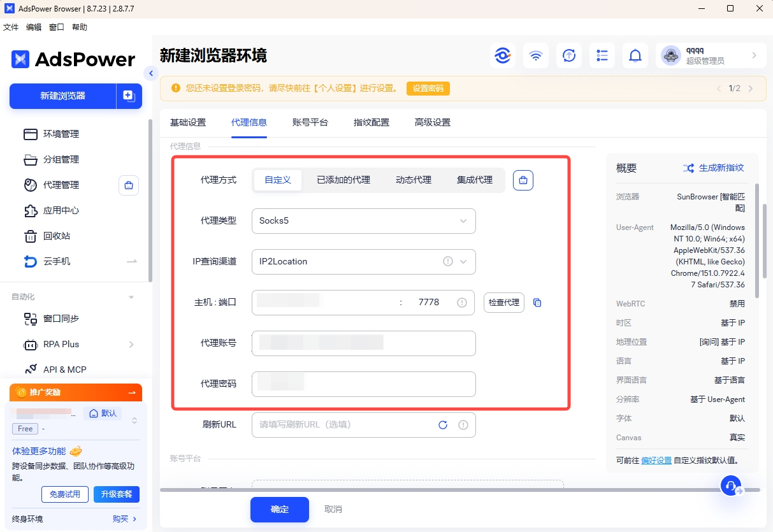The image size is (773, 532).
Task: Click the update upload circle icon
Action: click(569, 55)
